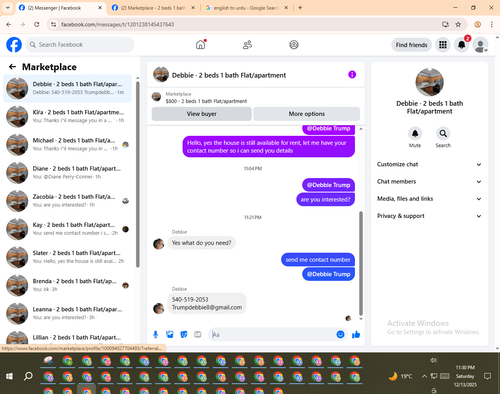
Task: Reload the page in browser toolbar
Action: tap(37, 24)
